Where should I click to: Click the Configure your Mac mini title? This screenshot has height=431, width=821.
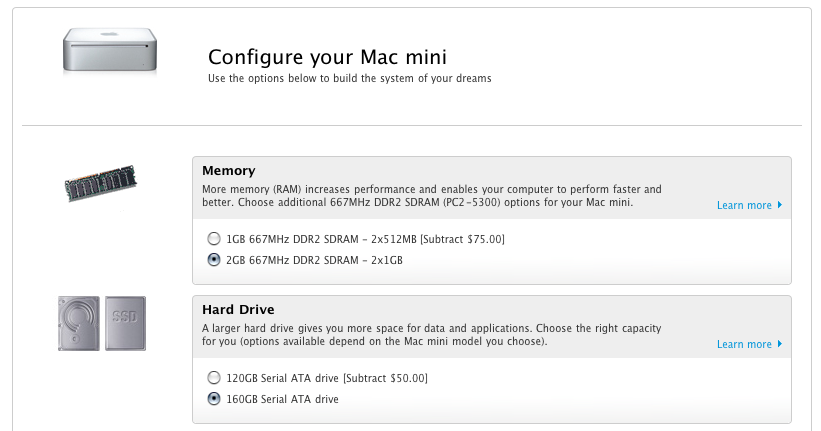(x=327, y=57)
